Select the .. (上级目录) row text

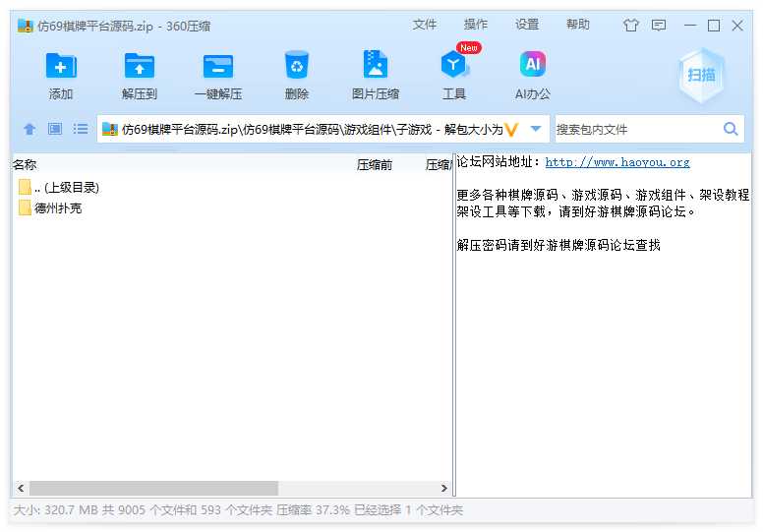[67, 188]
